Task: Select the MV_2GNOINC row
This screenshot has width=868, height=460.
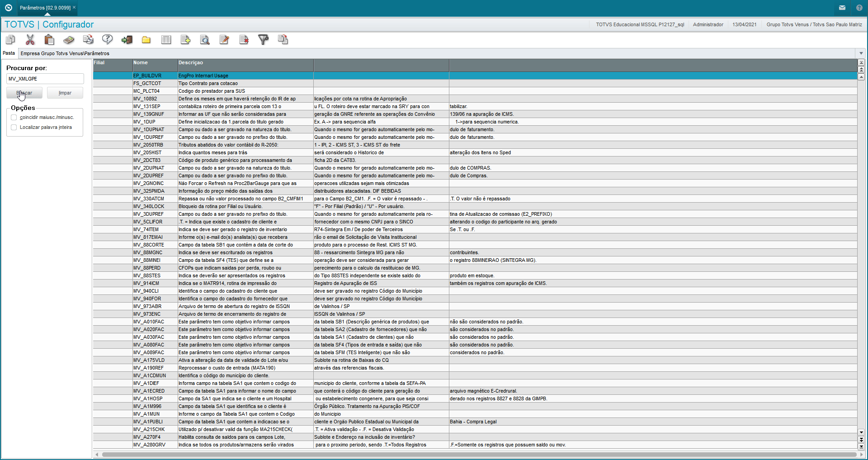Action: click(475, 184)
